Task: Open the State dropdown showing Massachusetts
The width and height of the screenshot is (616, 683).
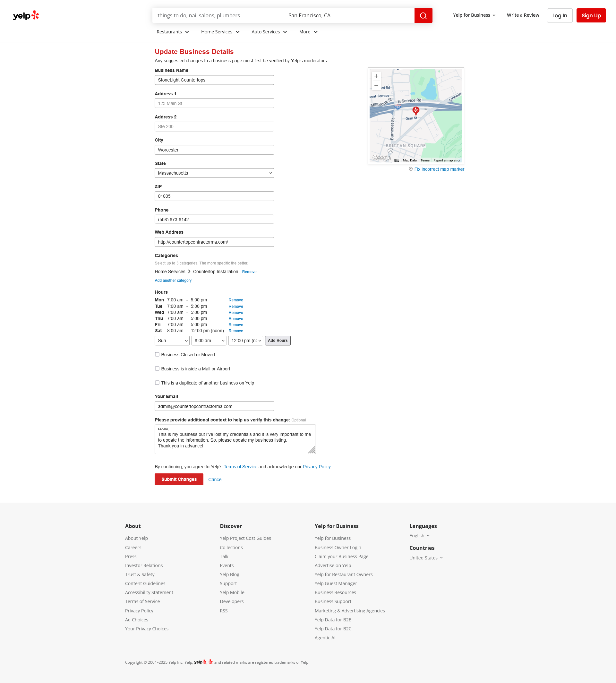Action: [214, 173]
